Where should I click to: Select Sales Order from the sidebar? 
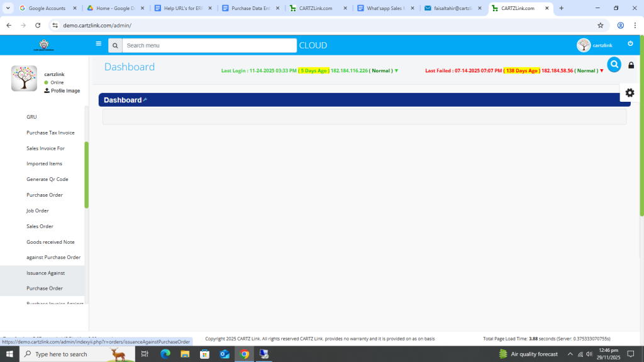(40, 226)
